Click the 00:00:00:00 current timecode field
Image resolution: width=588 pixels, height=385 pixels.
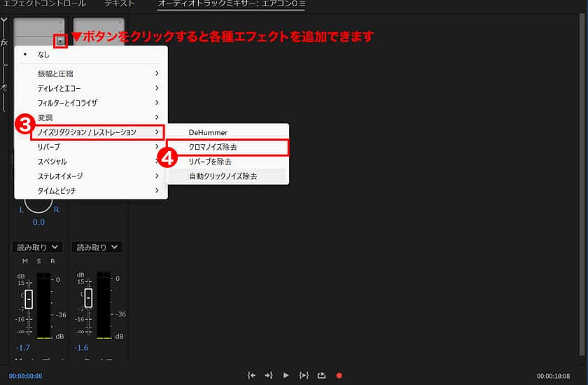[x=25, y=376]
